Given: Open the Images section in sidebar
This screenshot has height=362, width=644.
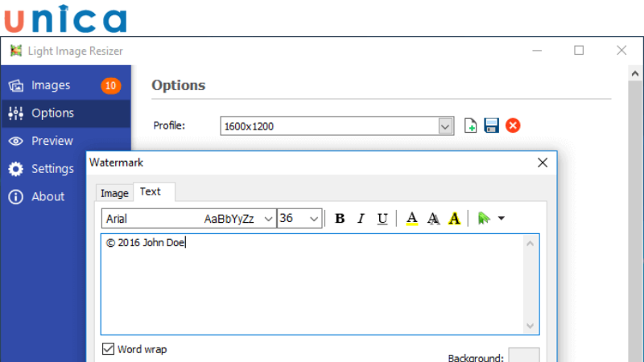Looking at the screenshot, I should (x=51, y=85).
